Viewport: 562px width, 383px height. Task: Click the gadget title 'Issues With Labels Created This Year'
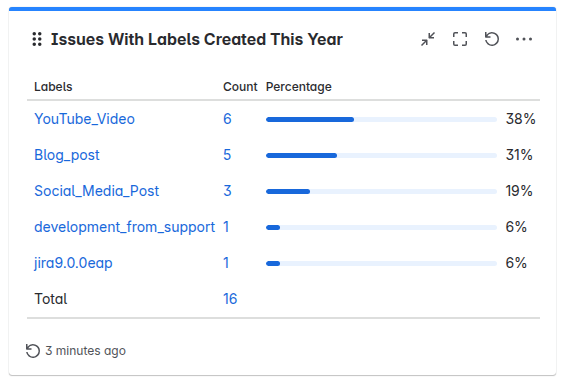(197, 39)
